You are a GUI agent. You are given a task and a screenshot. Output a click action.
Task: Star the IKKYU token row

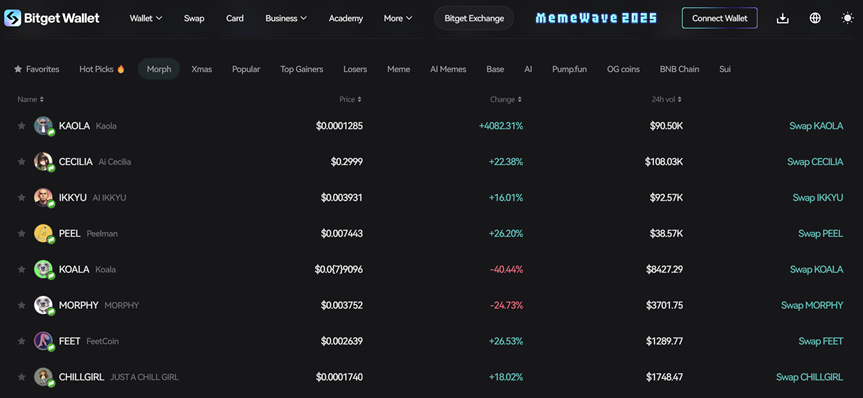pos(21,198)
